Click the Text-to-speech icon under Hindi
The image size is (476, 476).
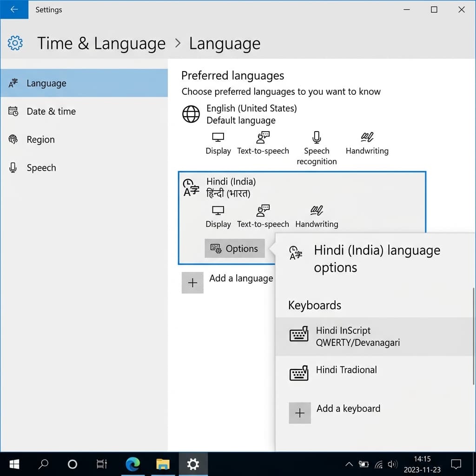coord(263,211)
